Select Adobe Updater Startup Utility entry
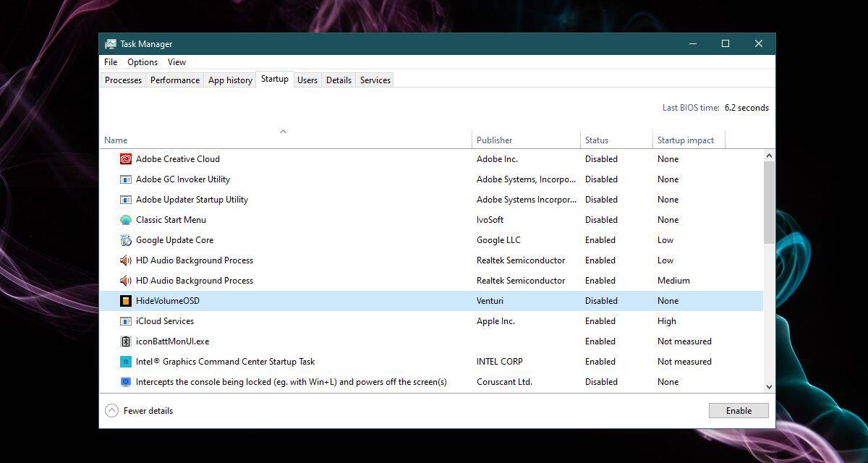The image size is (868, 463). (x=192, y=200)
